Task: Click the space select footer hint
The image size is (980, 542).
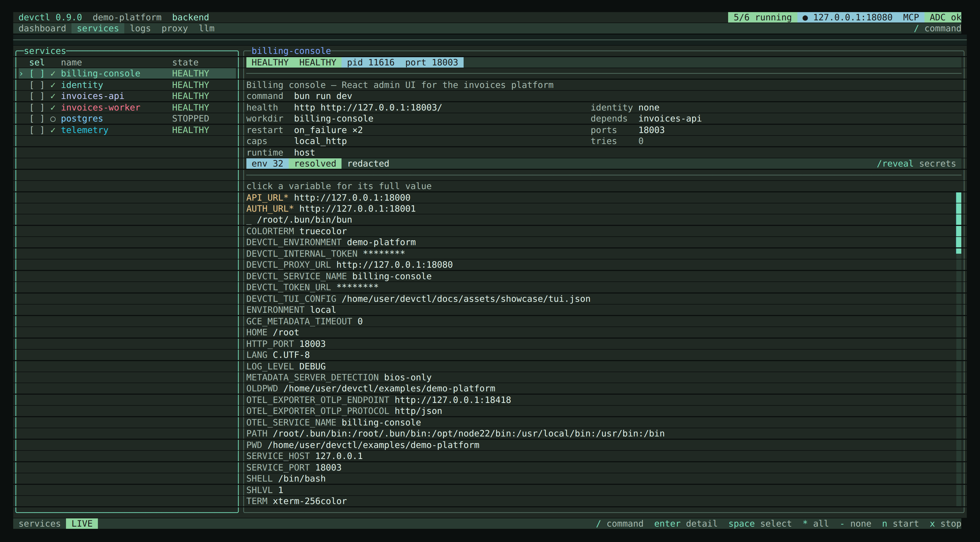Action: coord(760,524)
